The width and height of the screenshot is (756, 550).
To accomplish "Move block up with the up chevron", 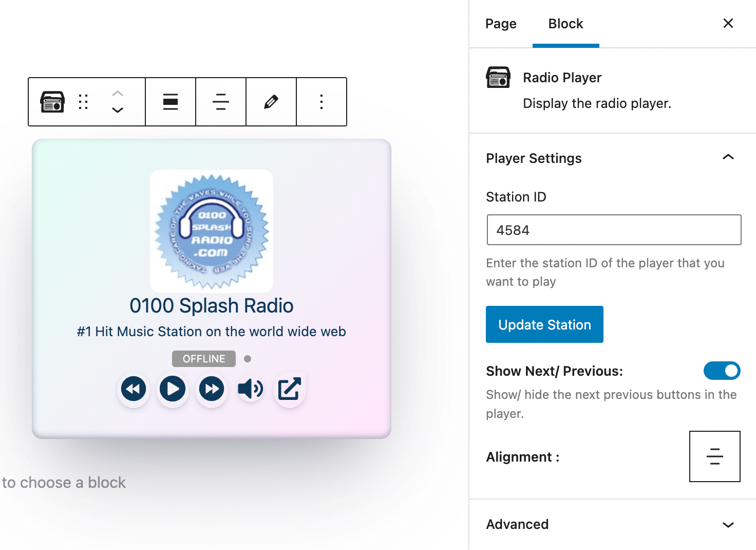I will pos(118,94).
